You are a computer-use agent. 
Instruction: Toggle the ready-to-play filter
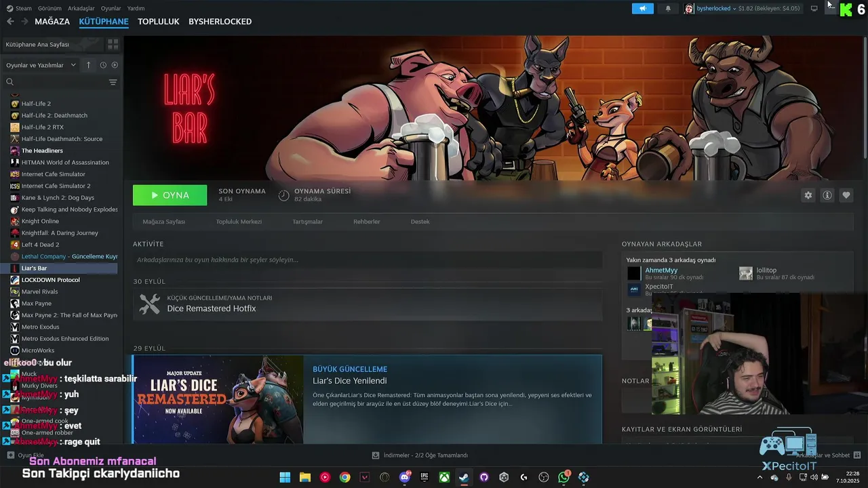pyautogui.click(x=115, y=65)
